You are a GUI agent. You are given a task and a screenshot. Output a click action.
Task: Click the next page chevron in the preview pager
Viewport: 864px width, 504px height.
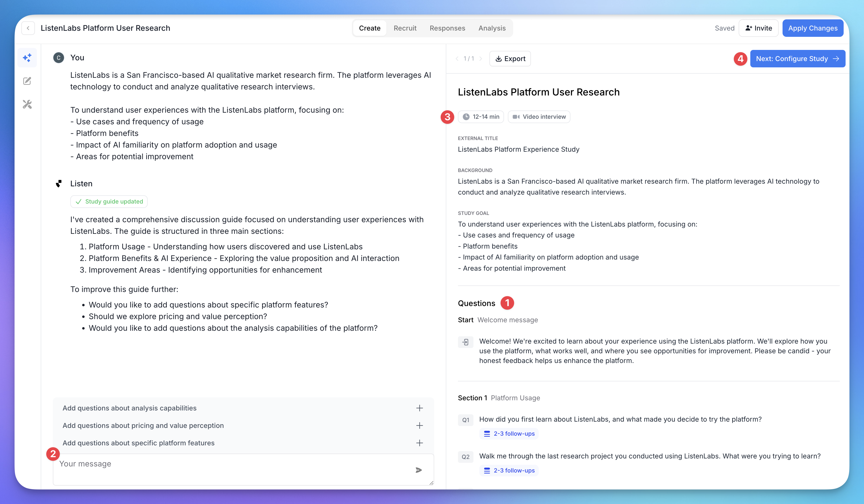click(x=481, y=59)
